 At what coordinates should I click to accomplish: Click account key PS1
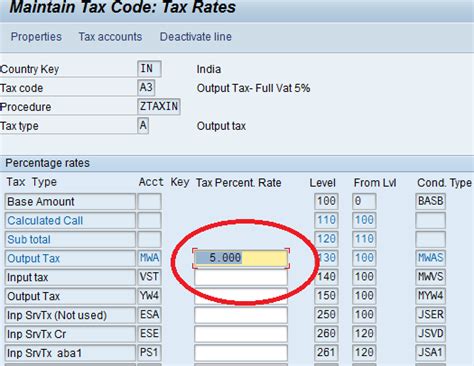[149, 353]
